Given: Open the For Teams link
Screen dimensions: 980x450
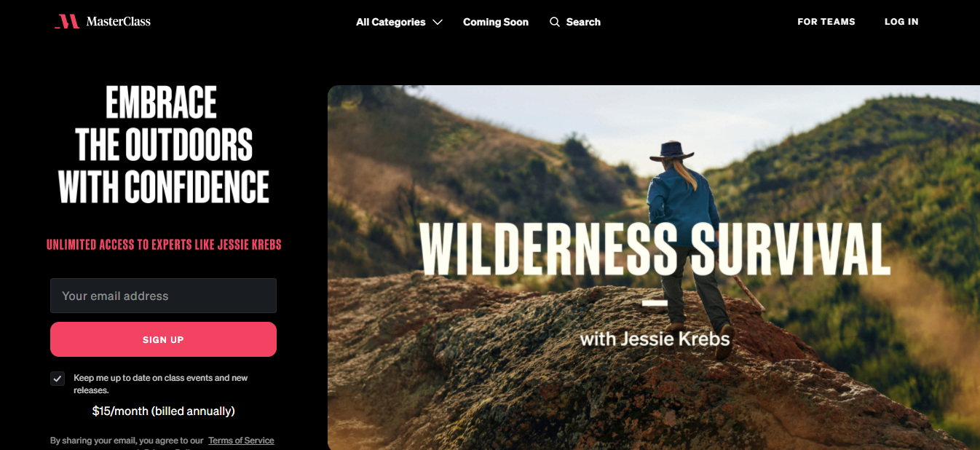Looking at the screenshot, I should (x=826, y=22).
